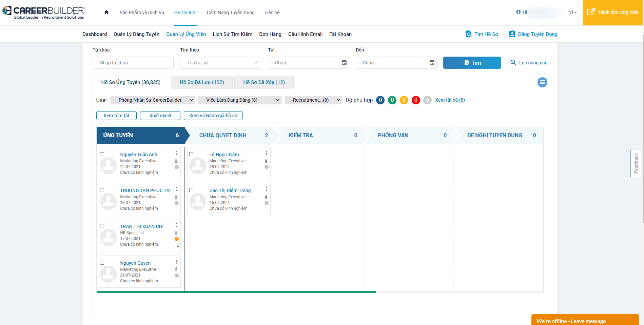
Task: Open Việc Làm Đang Đăng (8) dropdown
Action: (x=240, y=100)
